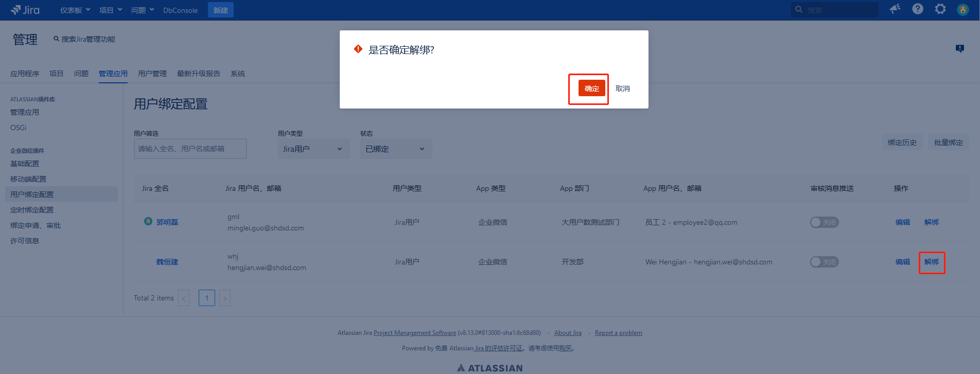Image resolution: width=980 pixels, height=374 pixels.
Task: Cancel the unbind dialog with 取消
Action: click(622, 88)
